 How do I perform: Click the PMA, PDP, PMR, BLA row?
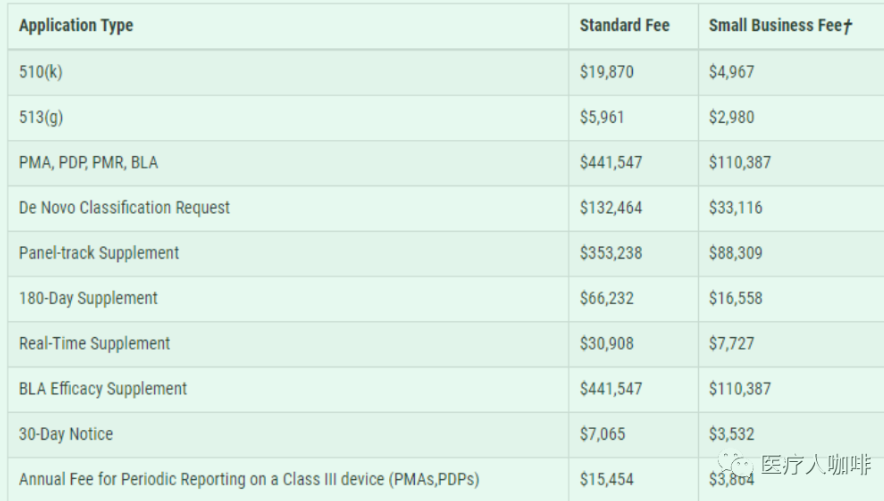[445, 163]
